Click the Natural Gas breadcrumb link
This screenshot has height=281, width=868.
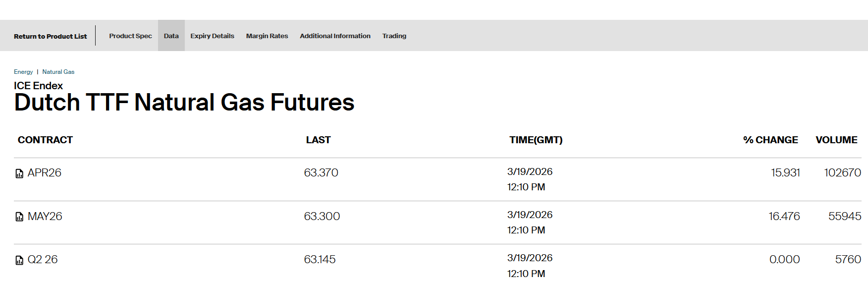(x=58, y=72)
